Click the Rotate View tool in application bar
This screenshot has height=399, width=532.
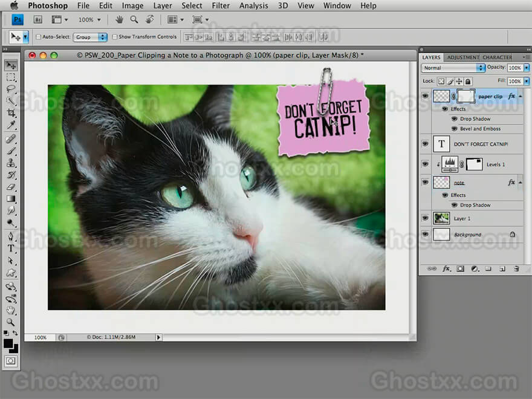tap(150, 20)
